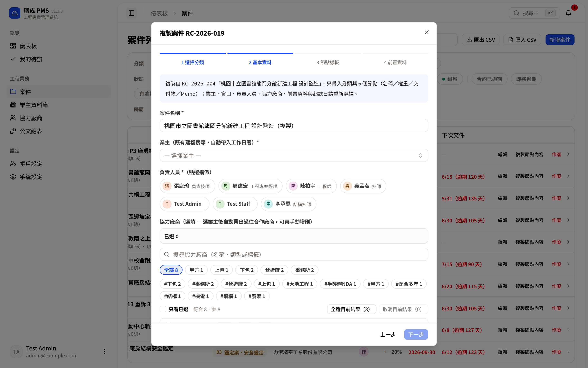Assign 陳柏宇 工程師
The width and height of the screenshot is (588, 368).
(311, 186)
